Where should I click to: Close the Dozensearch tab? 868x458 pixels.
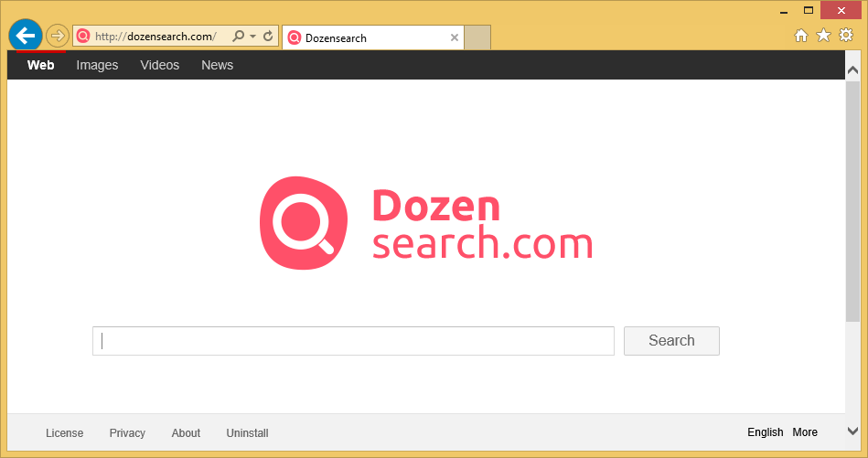(x=454, y=37)
